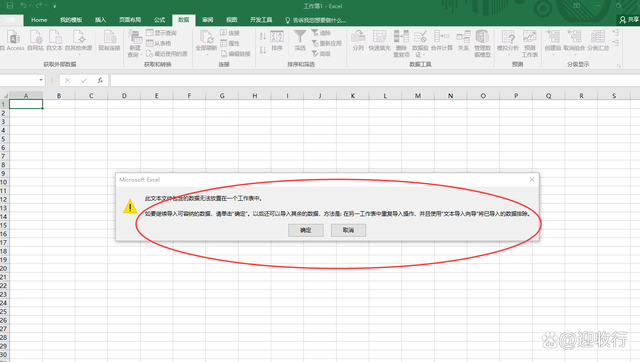Open Refresh All (全部刷新) dropdown

tap(206, 42)
